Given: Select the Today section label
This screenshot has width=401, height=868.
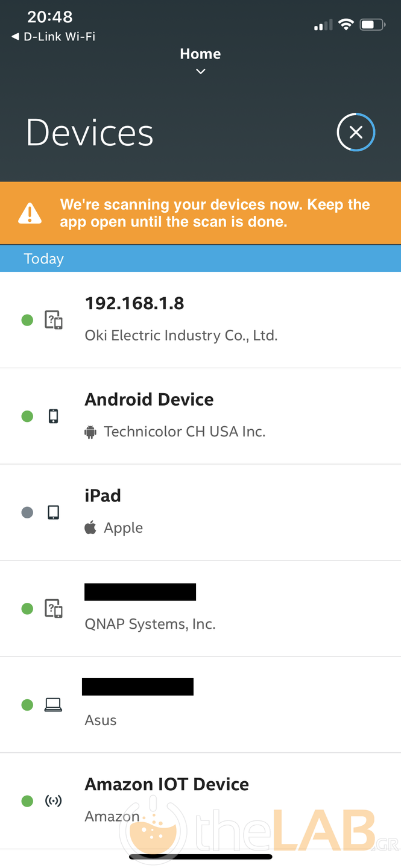Looking at the screenshot, I should (x=43, y=258).
